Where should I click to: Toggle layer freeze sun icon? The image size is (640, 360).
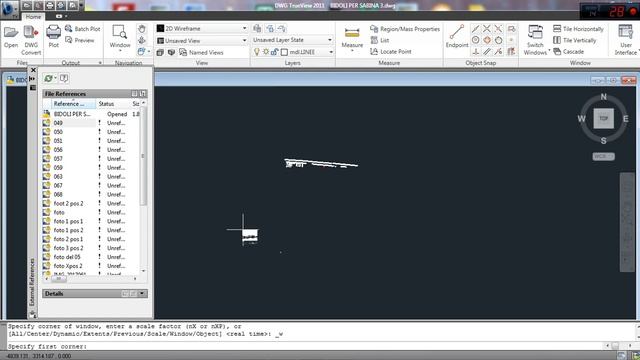coord(265,52)
